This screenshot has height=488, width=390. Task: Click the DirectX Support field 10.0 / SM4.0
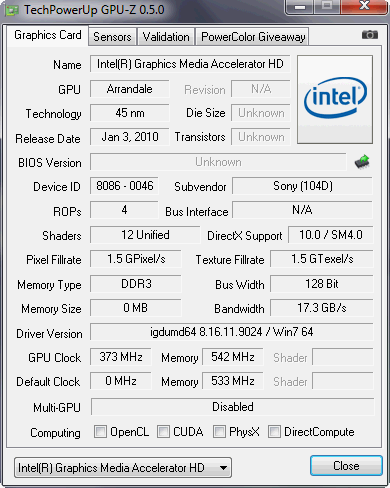pyautogui.click(x=331, y=235)
